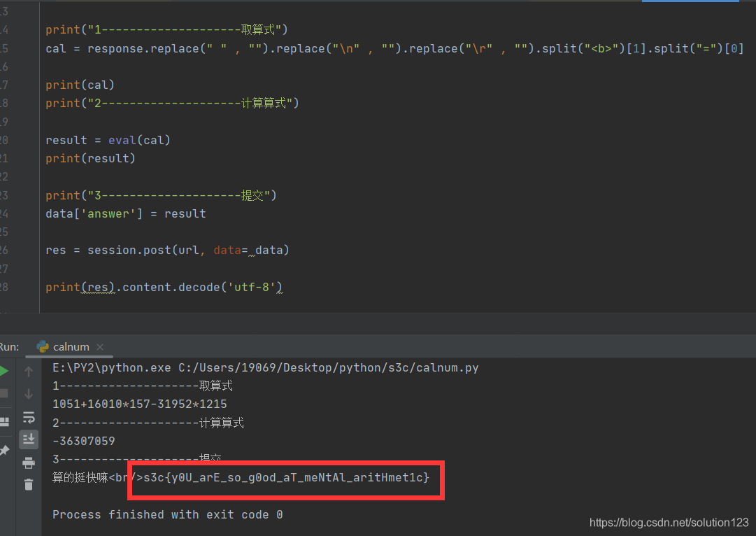Image resolution: width=756 pixels, height=536 pixels.
Task: Place cursor on result = eval(cal) line
Action: [108, 140]
